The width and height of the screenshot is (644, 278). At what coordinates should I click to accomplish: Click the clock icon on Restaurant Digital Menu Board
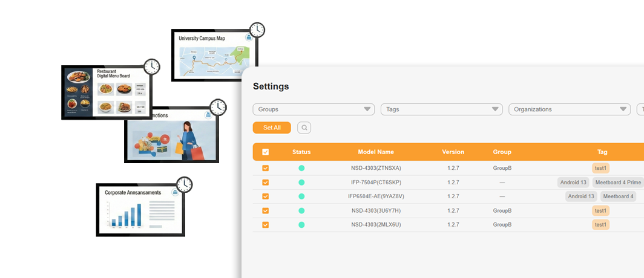click(x=151, y=66)
